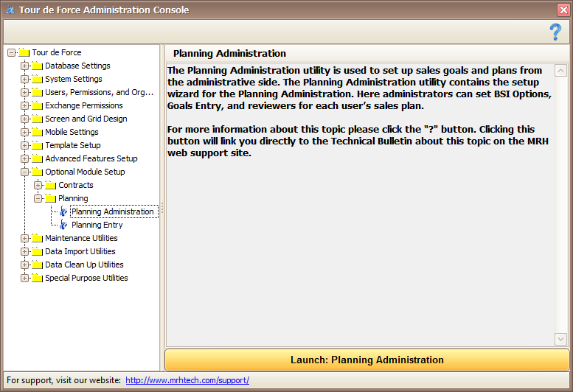The height and width of the screenshot is (392, 573).
Task: Collapse the Tour de Force root node
Action: 11,53
